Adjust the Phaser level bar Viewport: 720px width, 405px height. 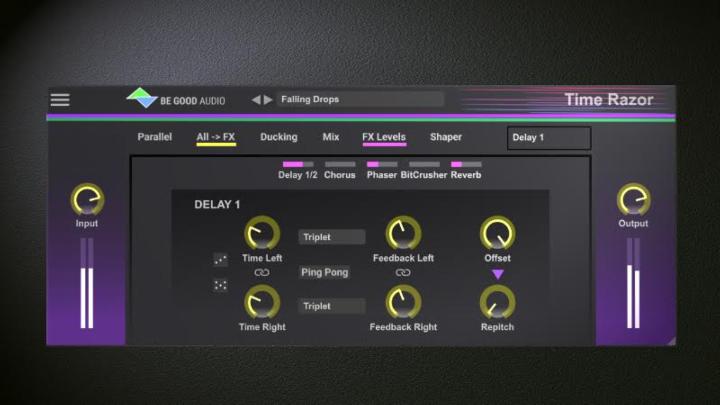tap(382, 164)
